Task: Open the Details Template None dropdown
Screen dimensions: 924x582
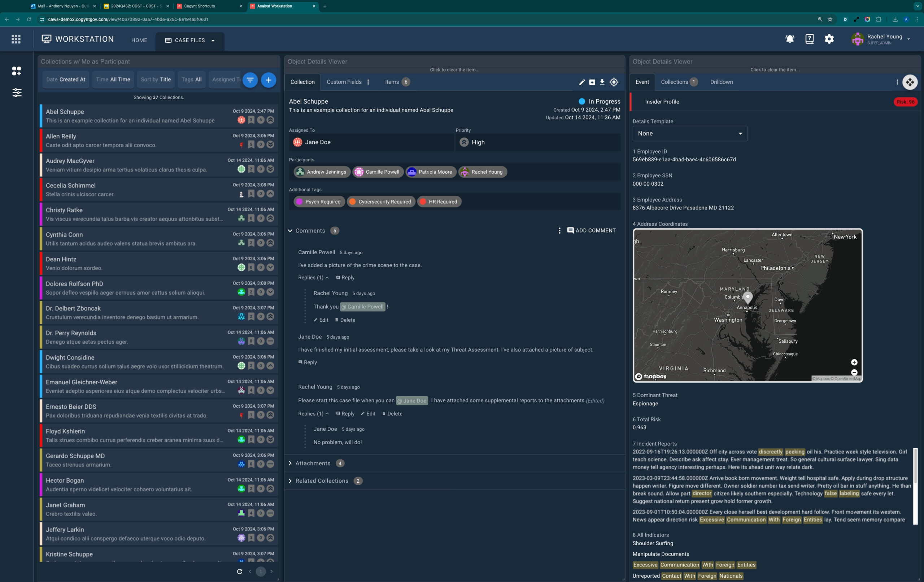Action: tap(690, 134)
